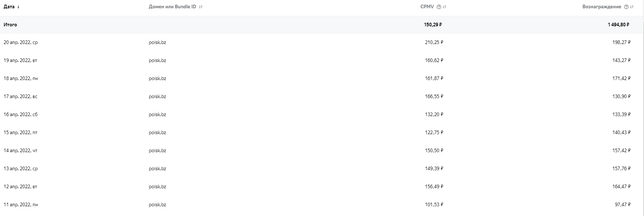Viewport: 644px width, 216px height.
Task: Open the CPMV help question mark
Action: (x=439, y=7)
